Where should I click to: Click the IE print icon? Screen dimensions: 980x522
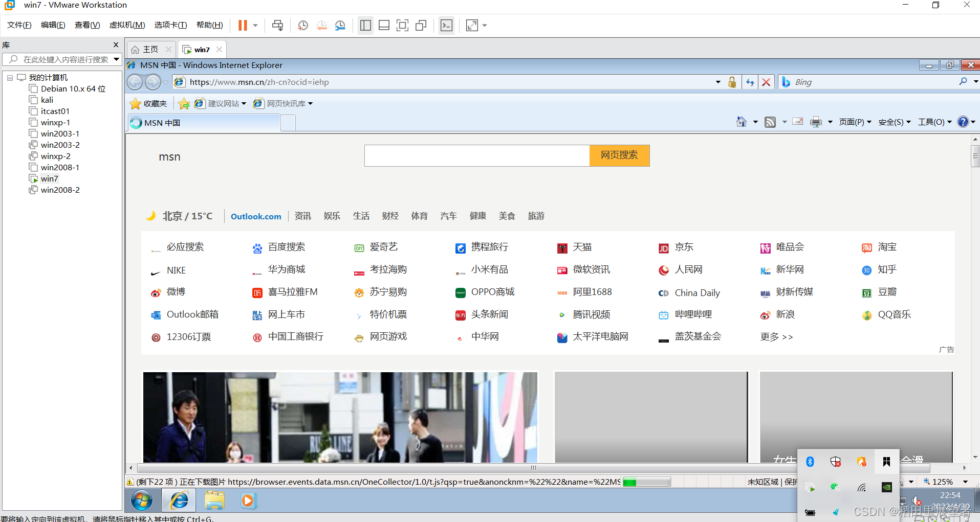(816, 122)
